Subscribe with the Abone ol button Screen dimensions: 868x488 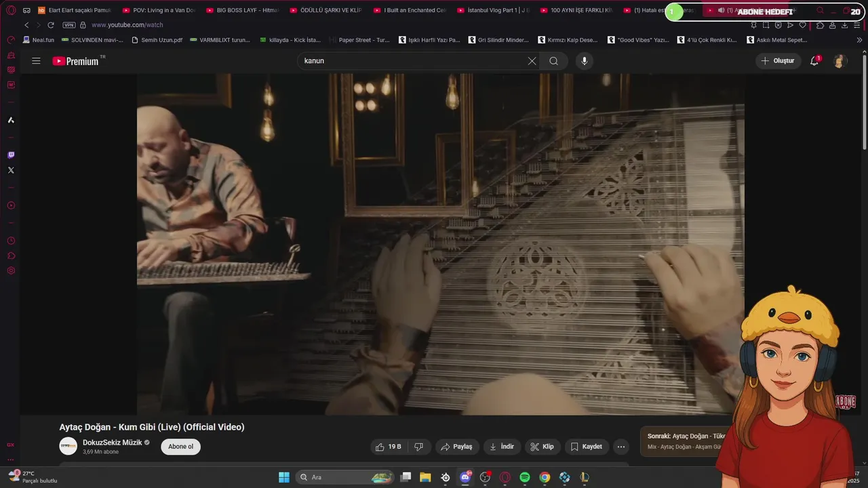point(181,447)
